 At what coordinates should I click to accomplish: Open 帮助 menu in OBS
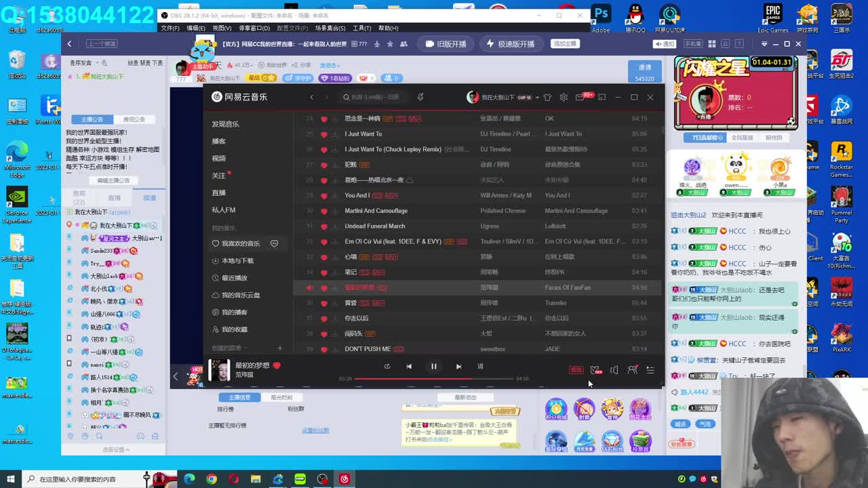(388, 28)
